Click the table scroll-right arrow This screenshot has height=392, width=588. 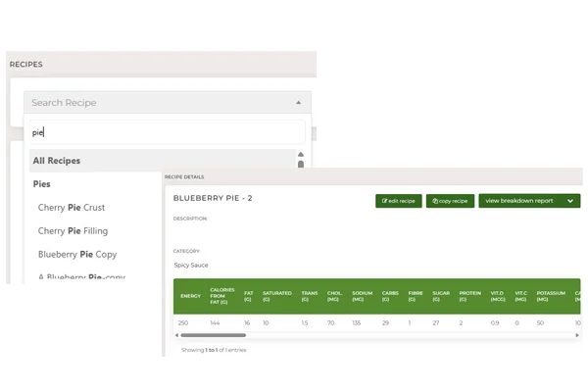577,335
